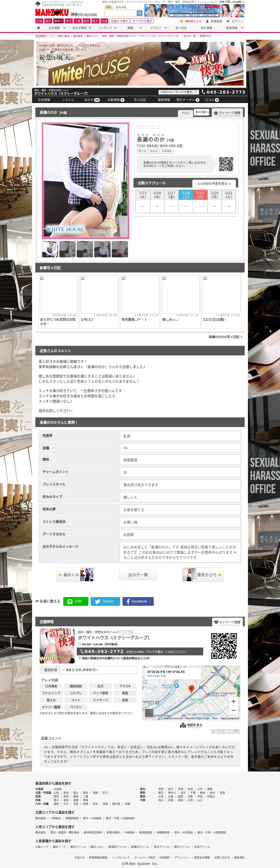
Task: Open the 店名 search type selector
Action: (109, 7)
